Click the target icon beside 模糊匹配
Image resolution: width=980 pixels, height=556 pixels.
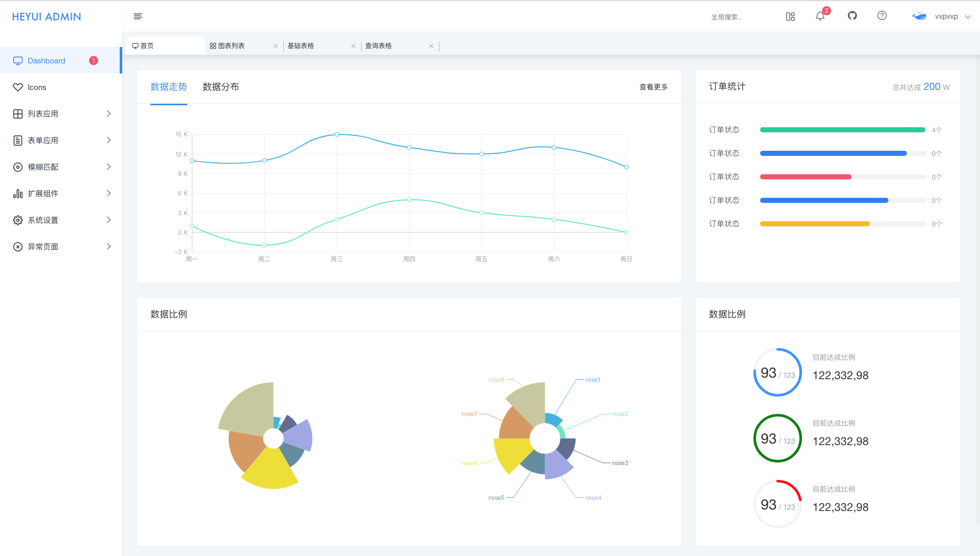click(x=18, y=167)
